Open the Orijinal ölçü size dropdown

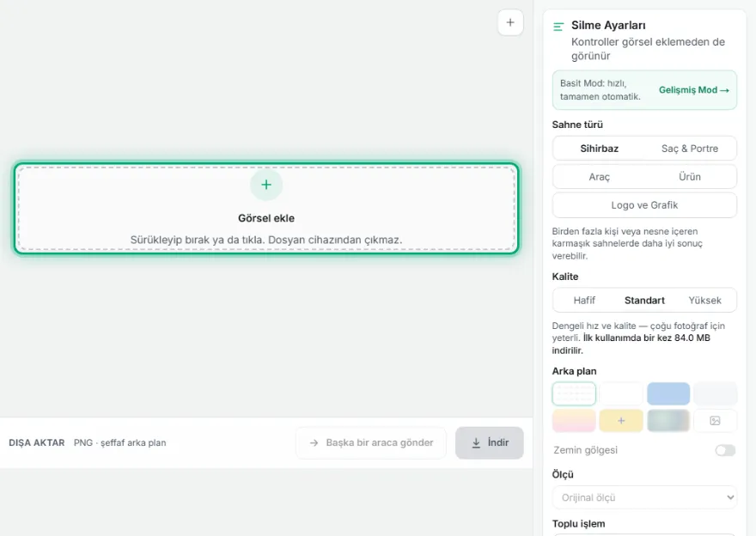[x=644, y=497]
